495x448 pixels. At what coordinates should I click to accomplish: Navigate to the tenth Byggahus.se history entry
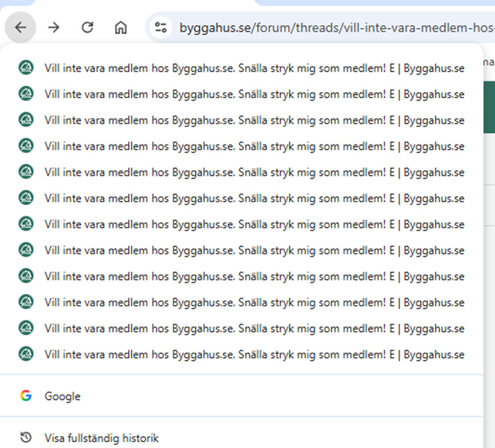coord(254,302)
